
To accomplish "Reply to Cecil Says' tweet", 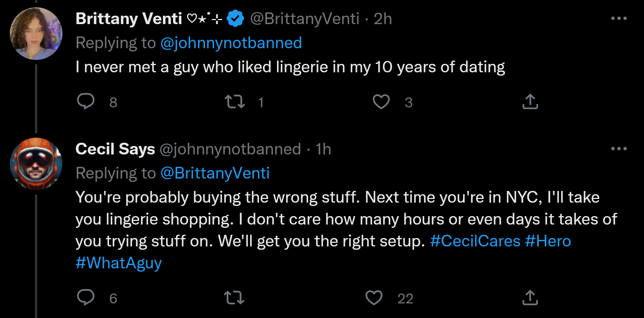I will pyautogui.click(x=86, y=298).
